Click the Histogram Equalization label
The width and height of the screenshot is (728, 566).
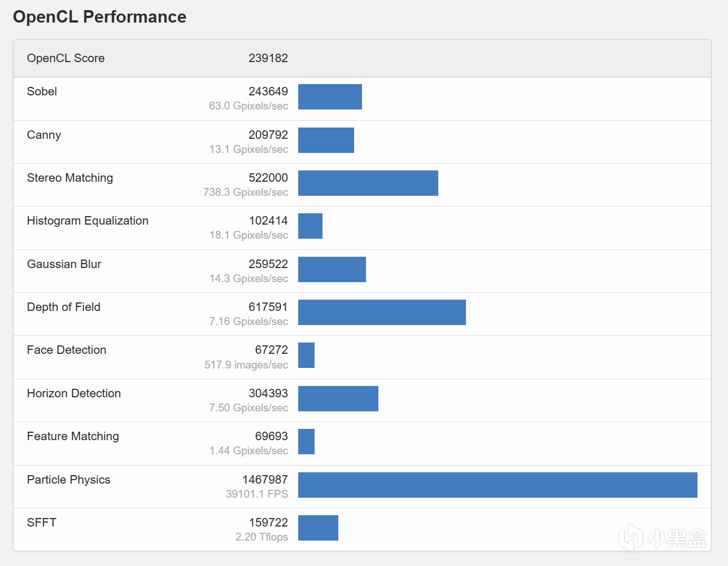coord(88,221)
